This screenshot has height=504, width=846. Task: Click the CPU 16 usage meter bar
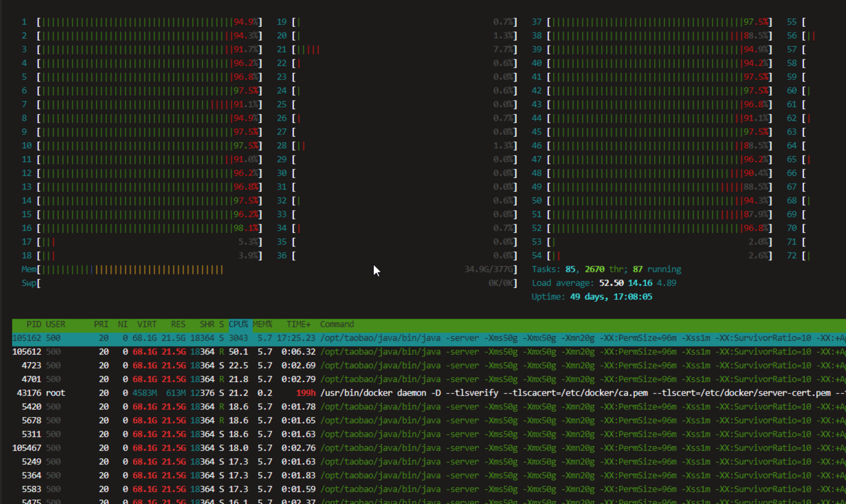(x=149, y=228)
